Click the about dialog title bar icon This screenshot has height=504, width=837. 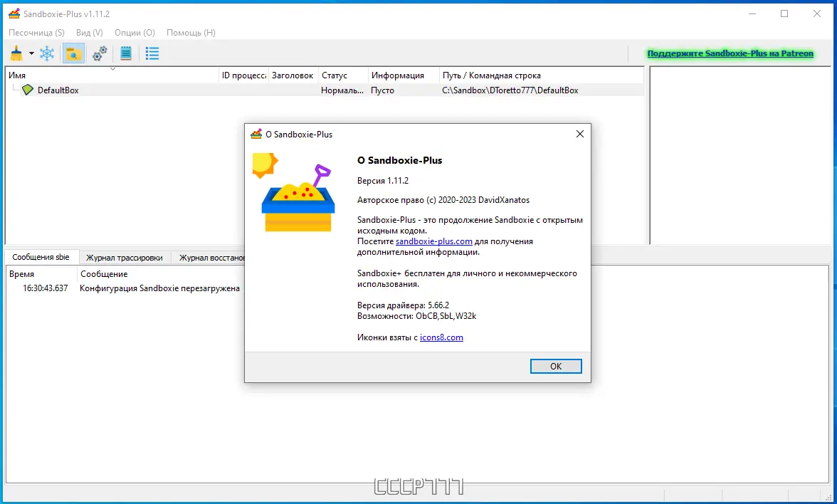coord(256,134)
